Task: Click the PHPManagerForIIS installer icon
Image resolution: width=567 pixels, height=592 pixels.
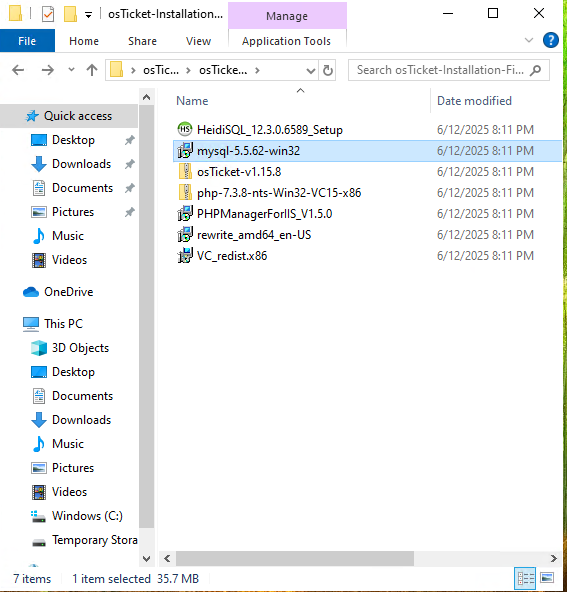Action: click(185, 214)
